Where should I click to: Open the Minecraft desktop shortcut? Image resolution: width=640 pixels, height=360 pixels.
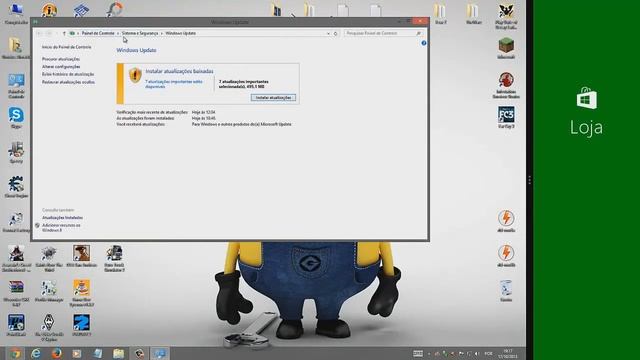tap(506, 48)
